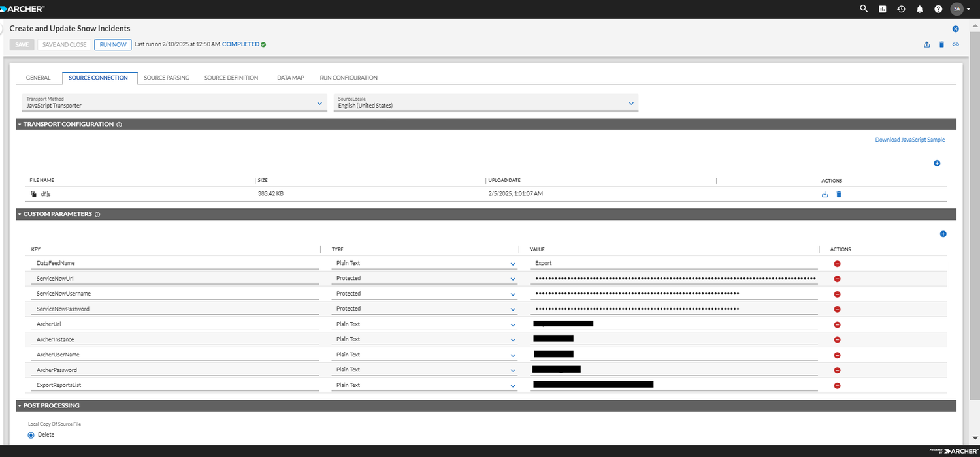Open the SA user avatar menu

pos(959,9)
